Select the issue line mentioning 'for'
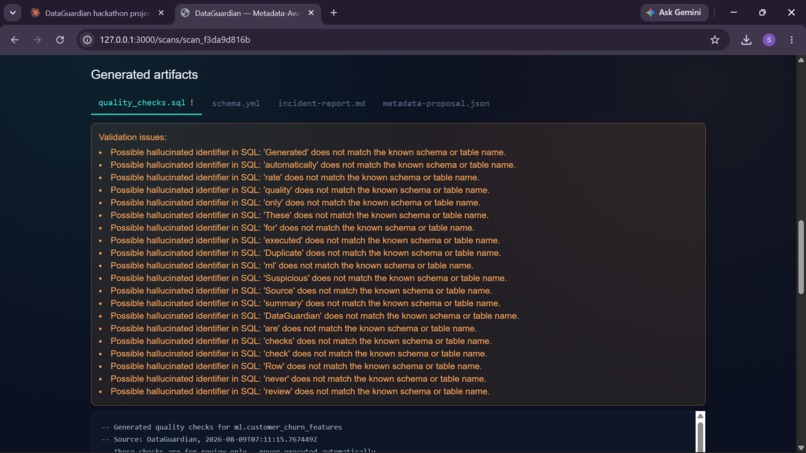Screen dimensions: 806x453 tap(292, 228)
